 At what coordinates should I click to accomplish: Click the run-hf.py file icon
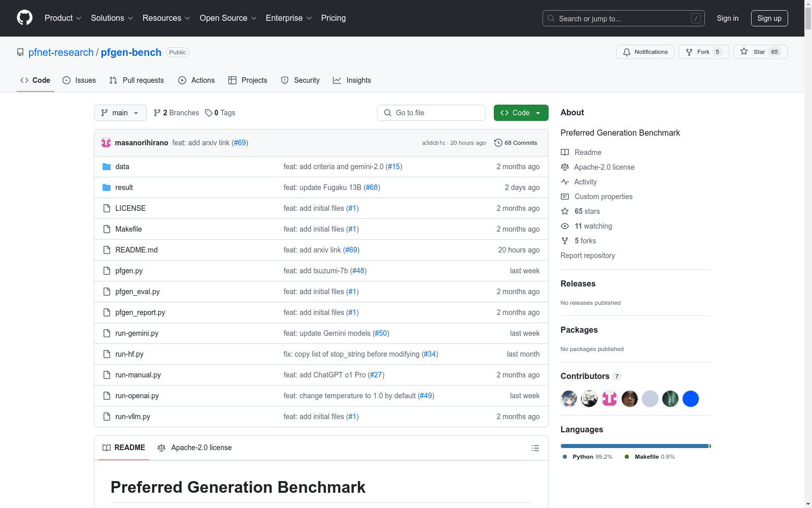(x=107, y=354)
